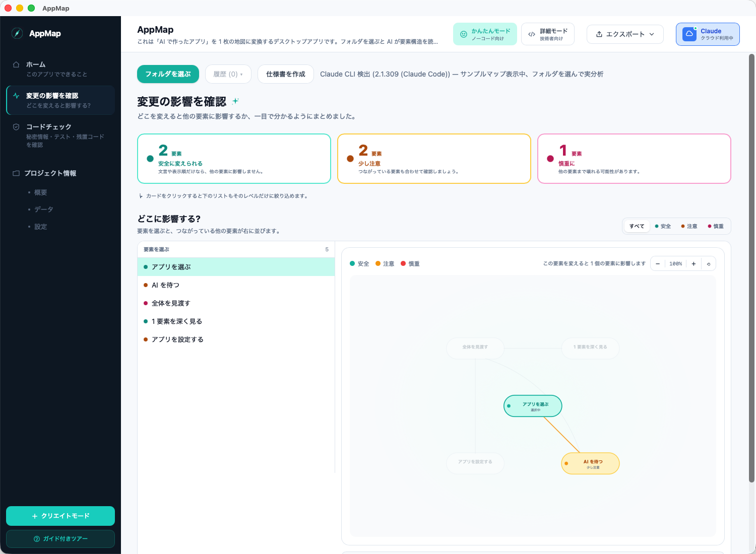The width and height of the screenshot is (756, 554).
Task: Click the AI を待つ node in the map
Action: [x=590, y=463]
